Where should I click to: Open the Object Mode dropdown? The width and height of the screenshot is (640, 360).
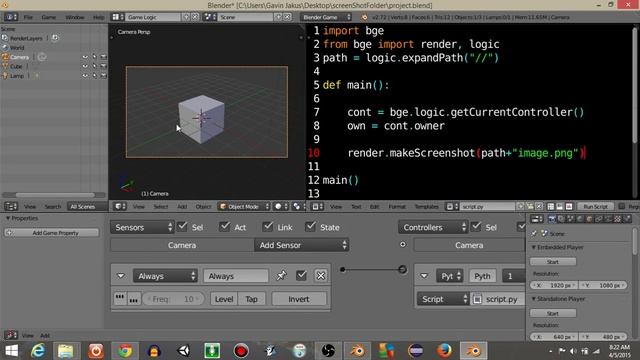(244, 207)
